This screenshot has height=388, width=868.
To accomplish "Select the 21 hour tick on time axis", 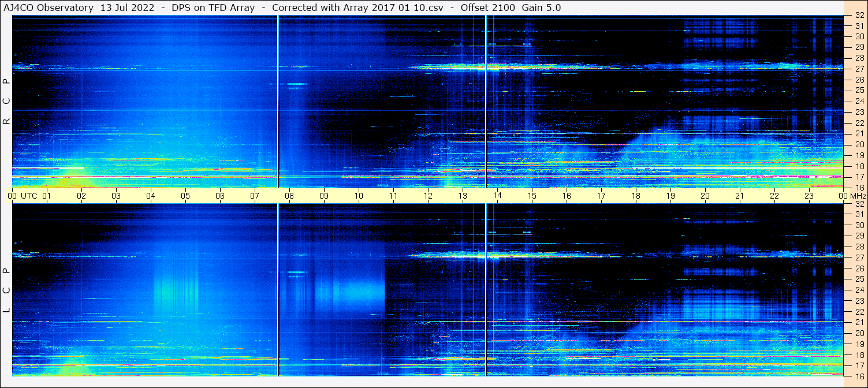I will coord(740,196).
